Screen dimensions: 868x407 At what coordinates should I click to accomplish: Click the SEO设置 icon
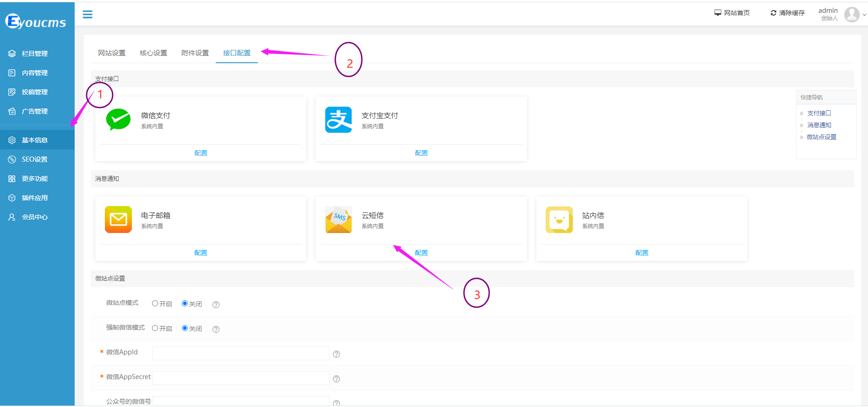pyautogui.click(x=12, y=159)
